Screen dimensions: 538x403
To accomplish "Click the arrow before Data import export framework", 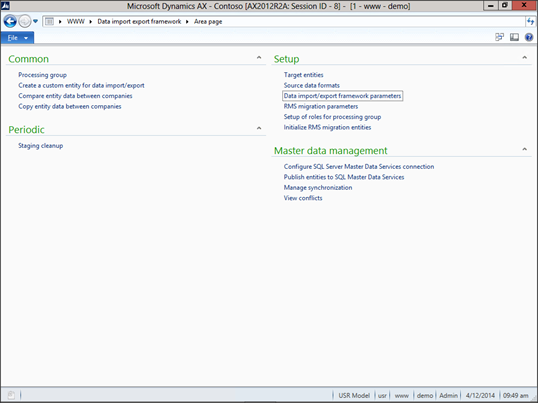I will [91, 22].
